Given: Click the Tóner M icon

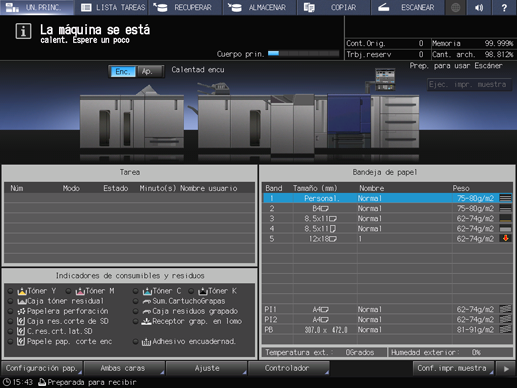Looking at the screenshot, I should point(80,291).
